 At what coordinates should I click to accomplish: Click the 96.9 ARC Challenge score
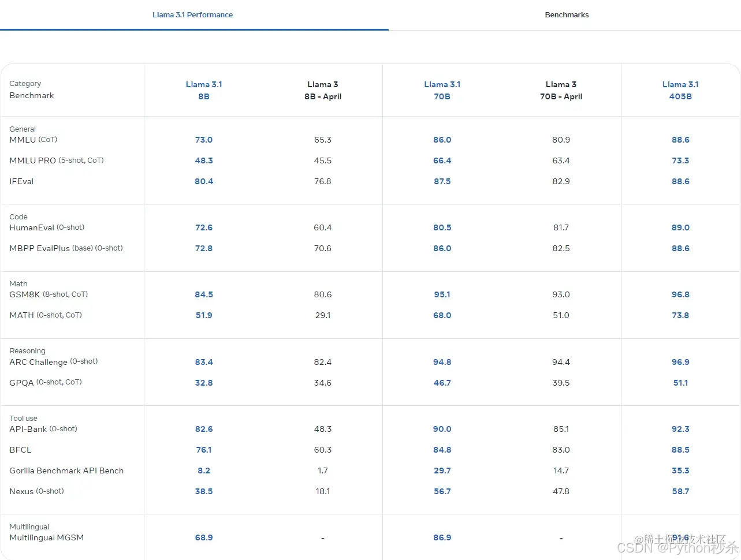click(680, 362)
